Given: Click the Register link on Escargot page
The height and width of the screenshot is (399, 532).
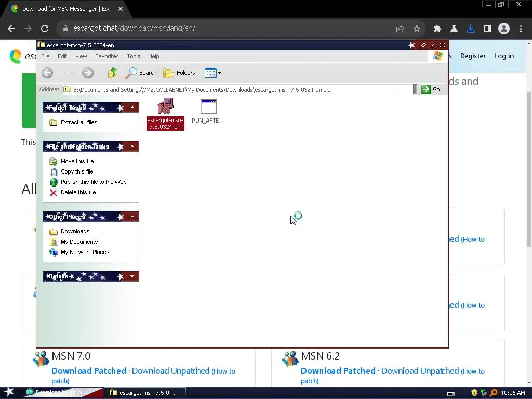Looking at the screenshot, I should 473,56.
